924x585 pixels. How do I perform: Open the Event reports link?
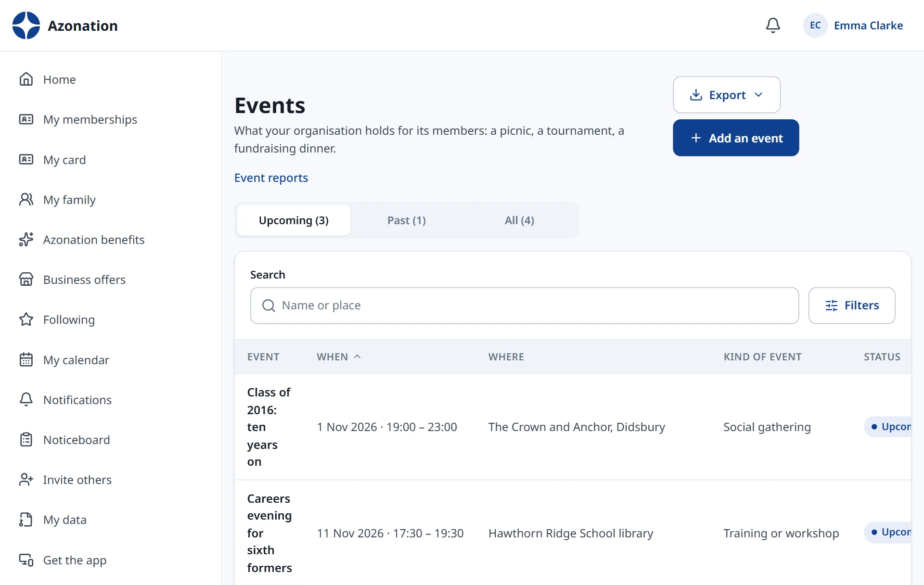(x=271, y=178)
